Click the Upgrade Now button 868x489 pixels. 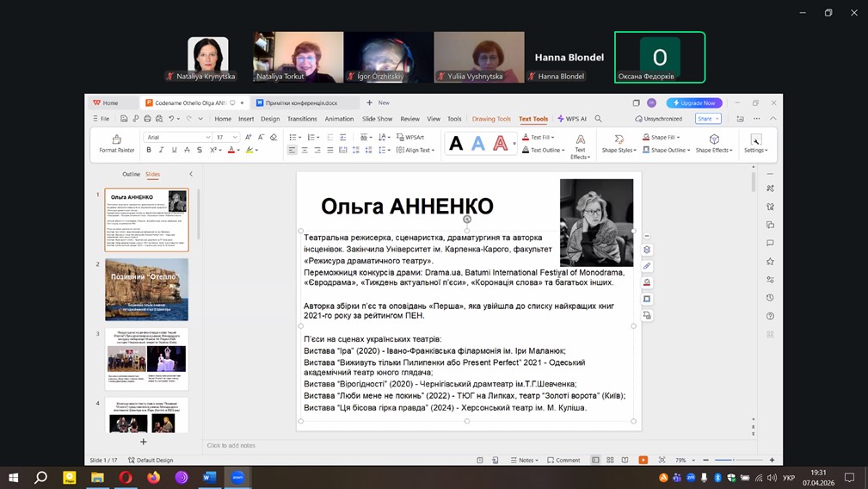(694, 102)
